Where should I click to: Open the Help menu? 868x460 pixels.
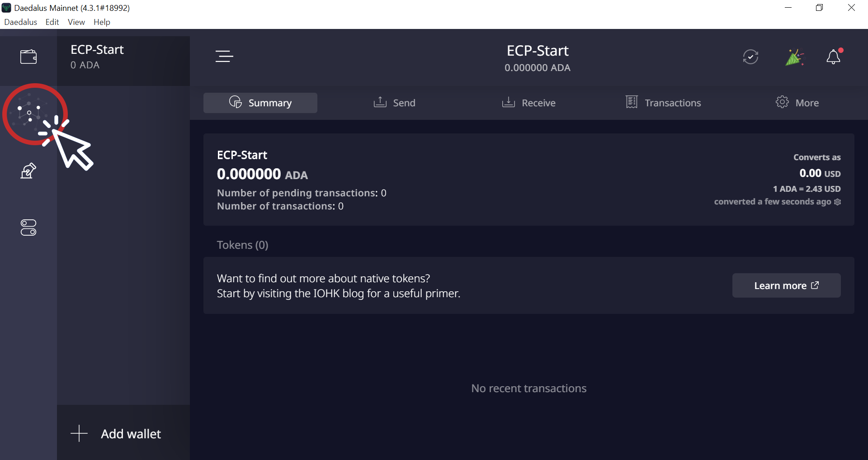[x=101, y=22]
